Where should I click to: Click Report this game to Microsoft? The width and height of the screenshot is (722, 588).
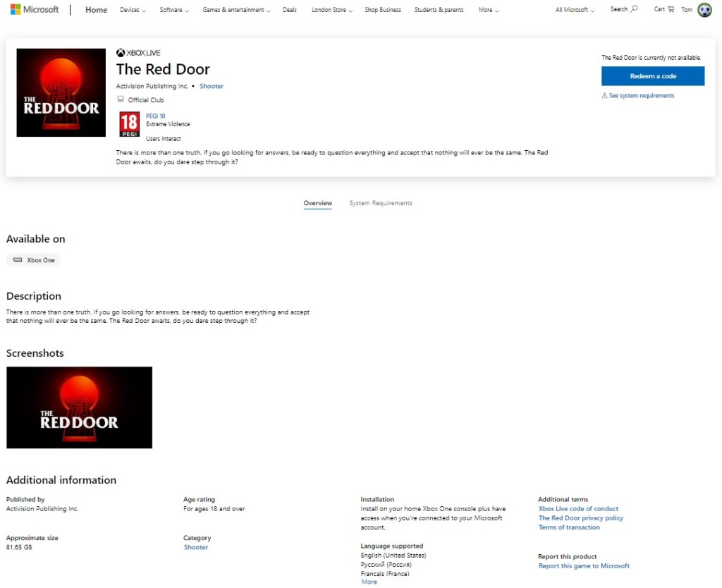584,565
